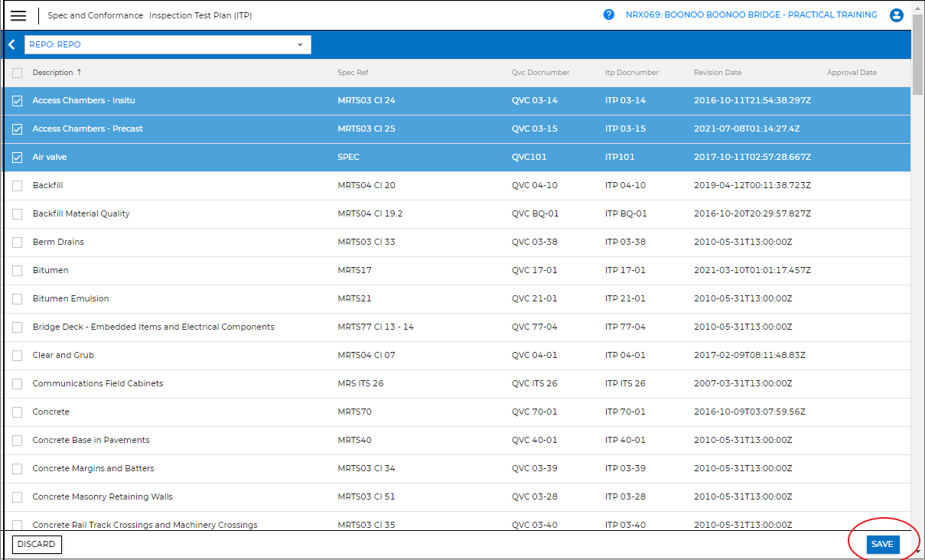925x560 pixels.
Task: Open the user account profile icon
Action: tap(897, 15)
